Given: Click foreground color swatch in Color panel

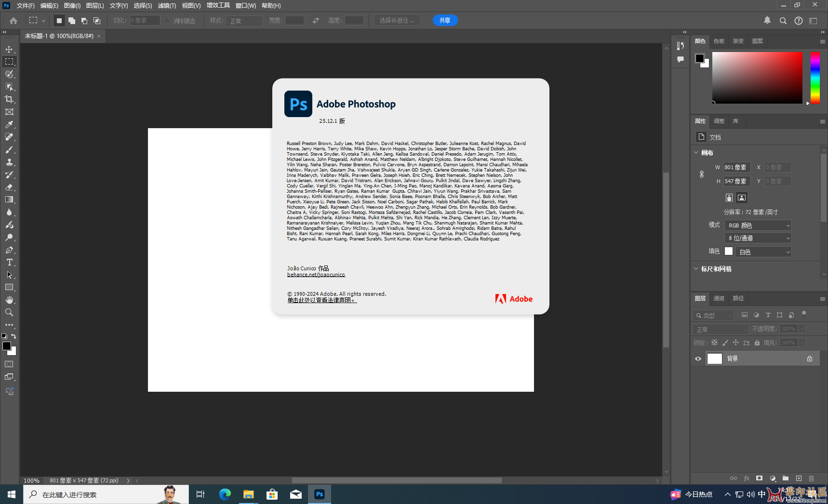Looking at the screenshot, I should tap(700, 58).
